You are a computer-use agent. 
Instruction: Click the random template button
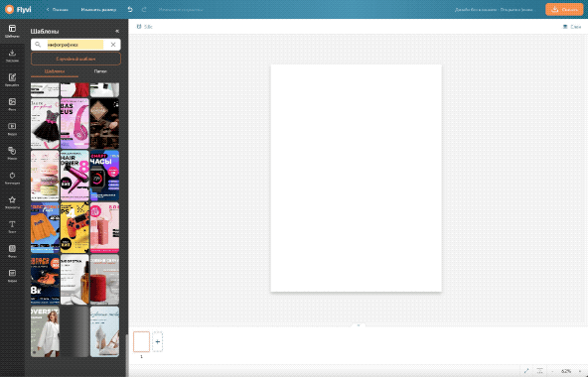pos(75,59)
